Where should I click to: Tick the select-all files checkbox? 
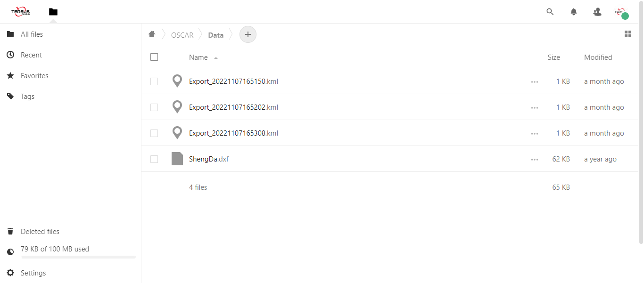pyautogui.click(x=154, y=57)
